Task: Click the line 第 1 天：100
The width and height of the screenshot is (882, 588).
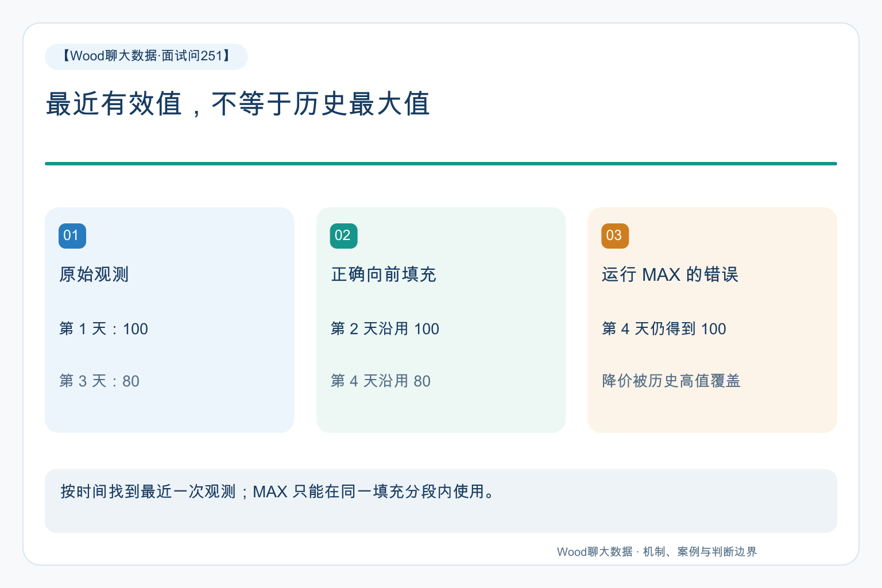Action: click(x=104, y=329)
